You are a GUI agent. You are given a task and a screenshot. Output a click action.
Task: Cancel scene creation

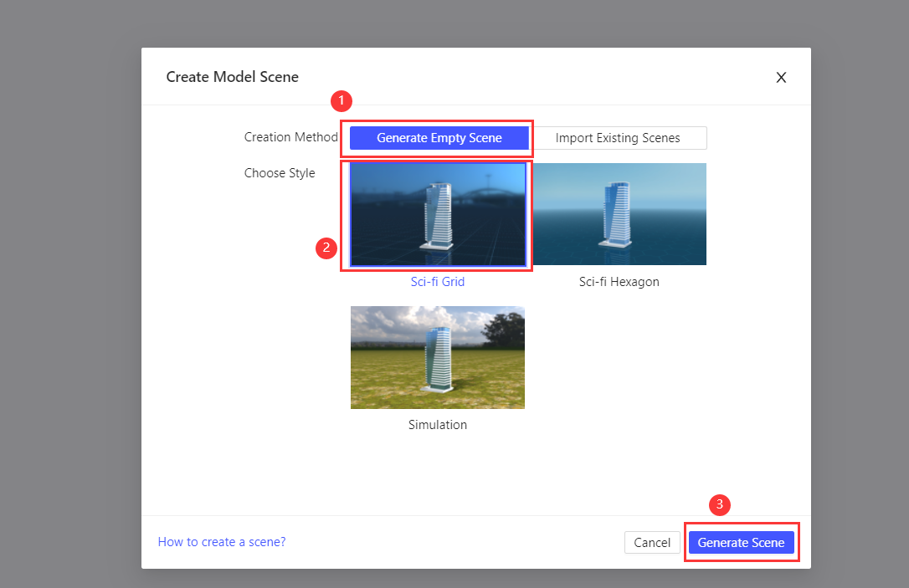pos(652,542)
